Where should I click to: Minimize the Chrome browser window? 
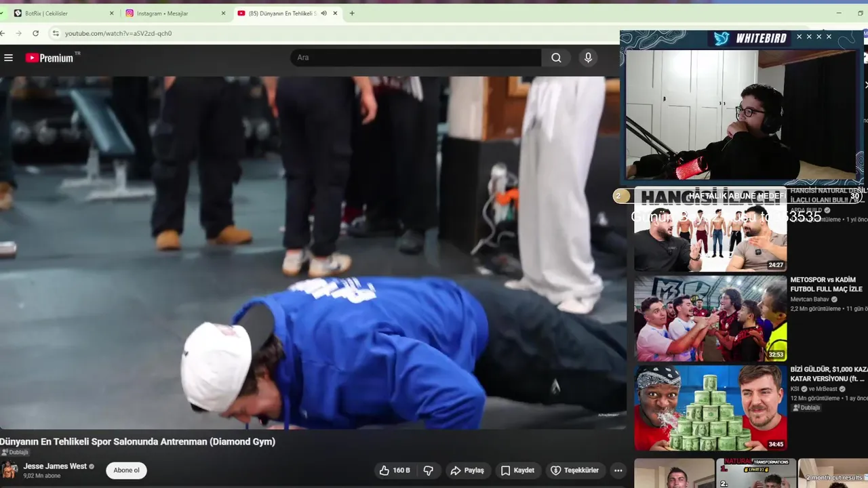[x=840, y=13]
